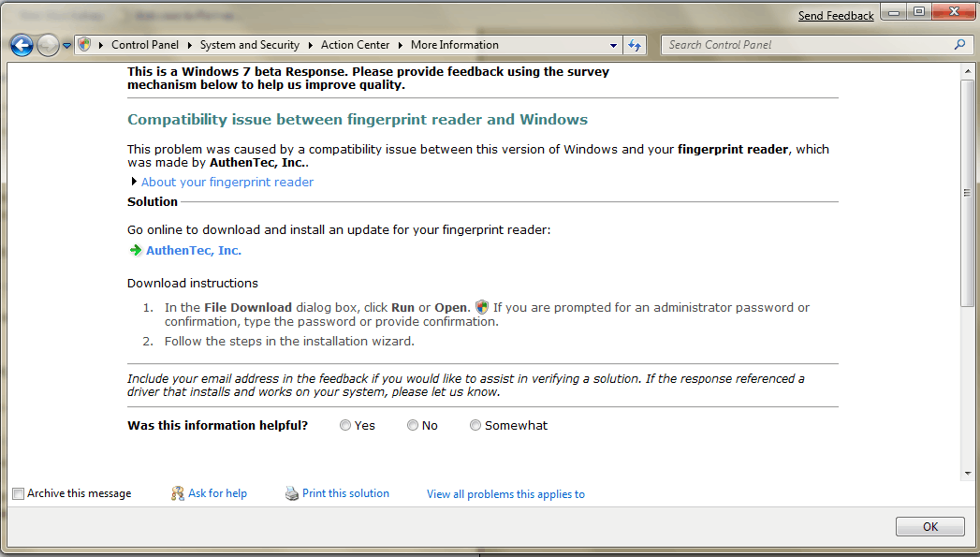Click the Compatibility issue heading text
This screenshot has height=557, width=980.
point(358,120)
